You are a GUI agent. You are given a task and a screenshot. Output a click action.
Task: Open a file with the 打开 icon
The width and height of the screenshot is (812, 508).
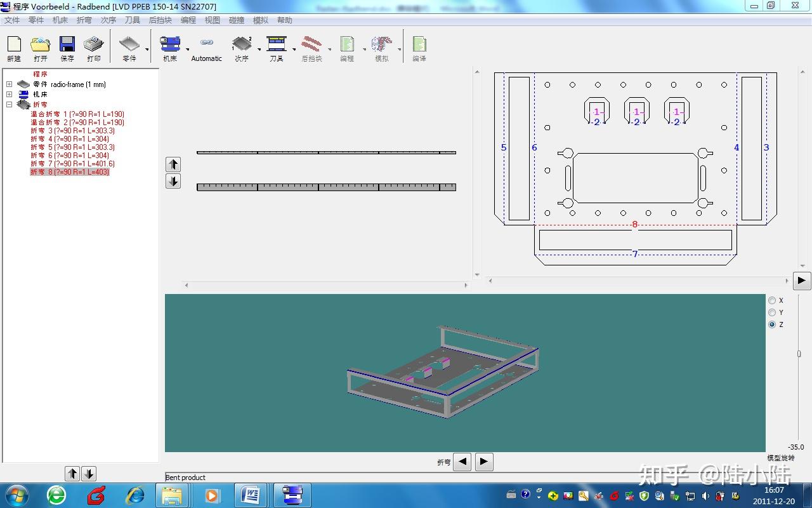pos(40,48)
